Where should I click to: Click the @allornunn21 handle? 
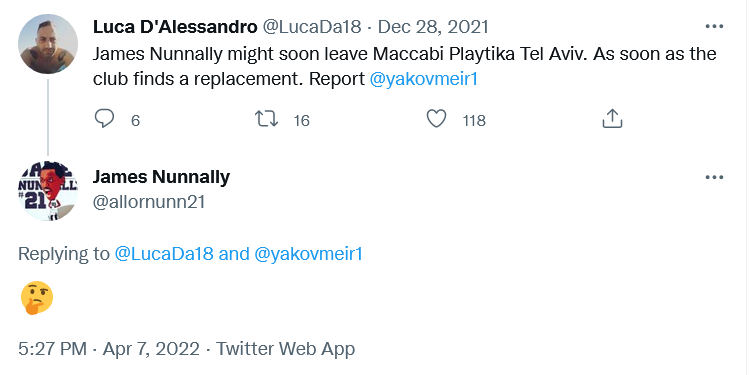point(149,202)
